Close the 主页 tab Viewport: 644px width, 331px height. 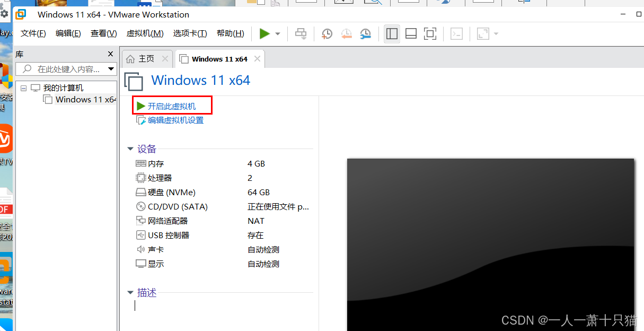pyautogui.click(x=165, y=59)
